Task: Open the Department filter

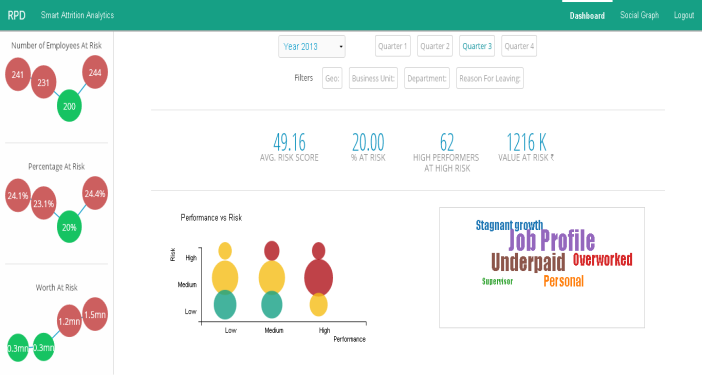Action: click(x=427, y=78)
